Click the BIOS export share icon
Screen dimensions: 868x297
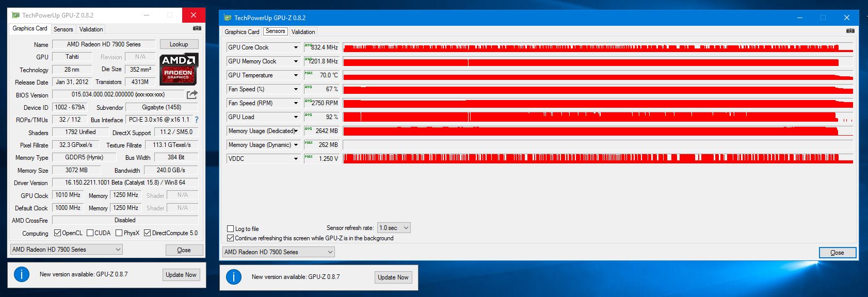click(192, 94)
